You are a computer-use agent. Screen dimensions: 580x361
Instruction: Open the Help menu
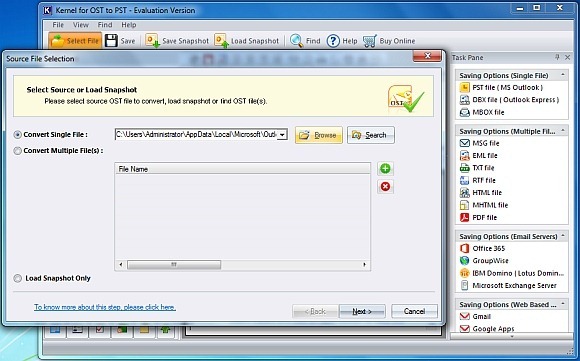[x=129, y=25]
